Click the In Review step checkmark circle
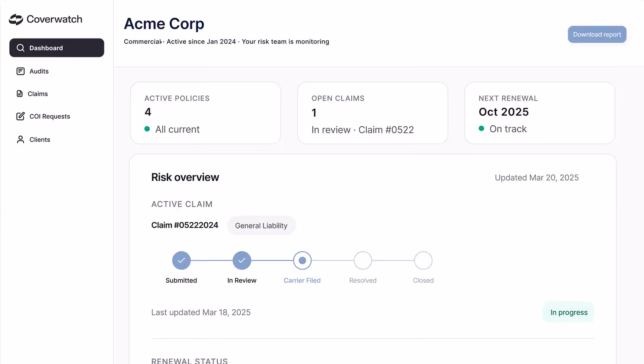This screenshot has height=364, width=644. coord(242,261)
